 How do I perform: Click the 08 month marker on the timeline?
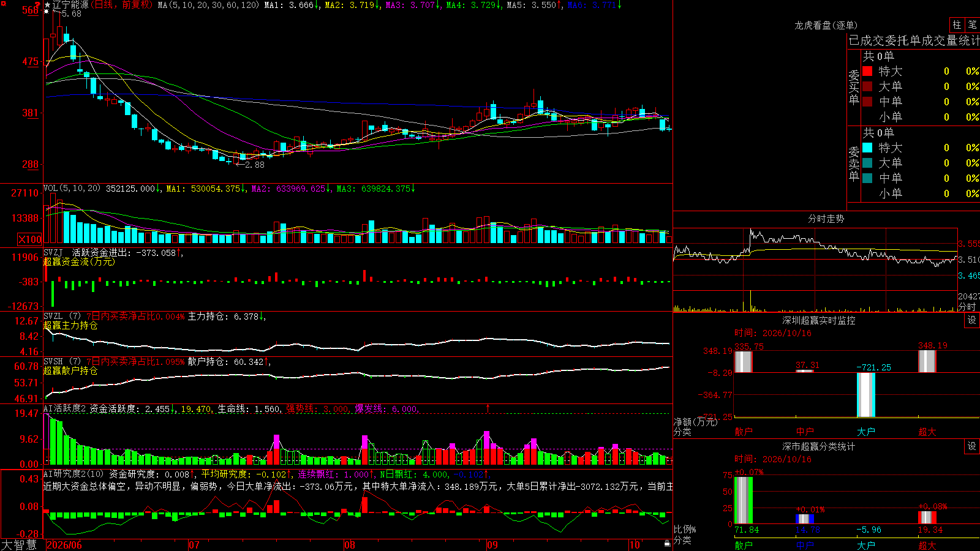click(x=350, y=545)
